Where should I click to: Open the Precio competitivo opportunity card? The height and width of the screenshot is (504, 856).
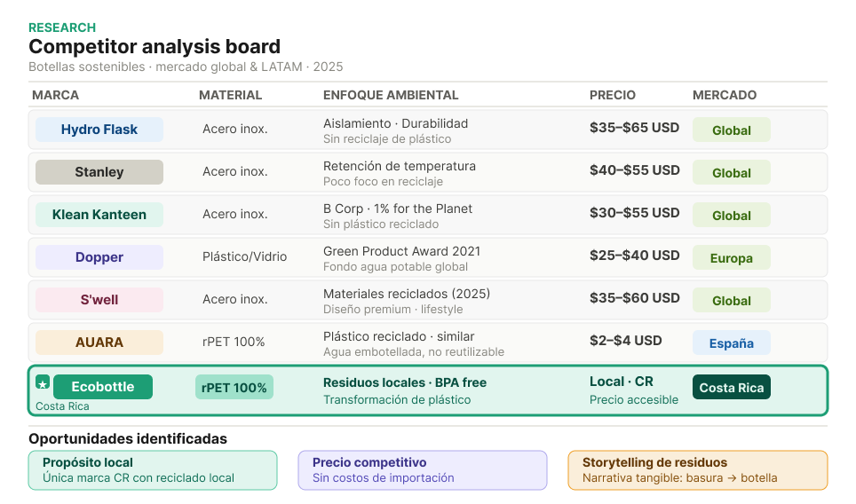pyautogui.click(x=423, y=470)
